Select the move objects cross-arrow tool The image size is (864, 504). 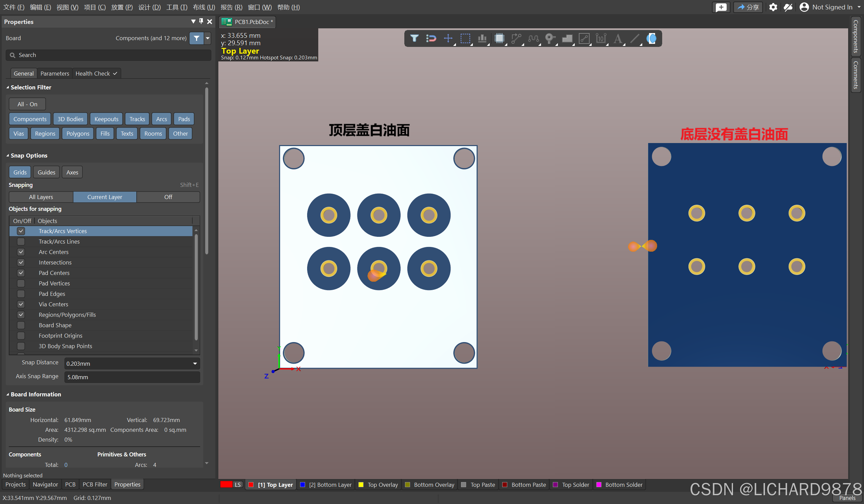point(448,38)
